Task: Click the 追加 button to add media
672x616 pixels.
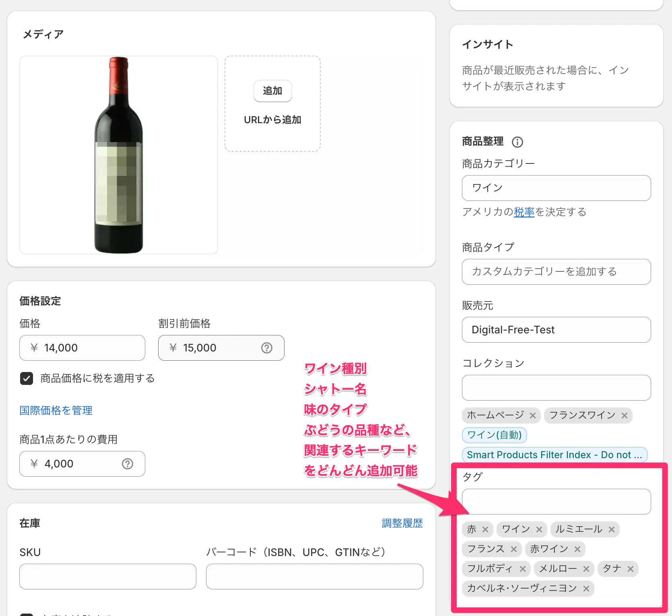Action: tap(272, 91)
